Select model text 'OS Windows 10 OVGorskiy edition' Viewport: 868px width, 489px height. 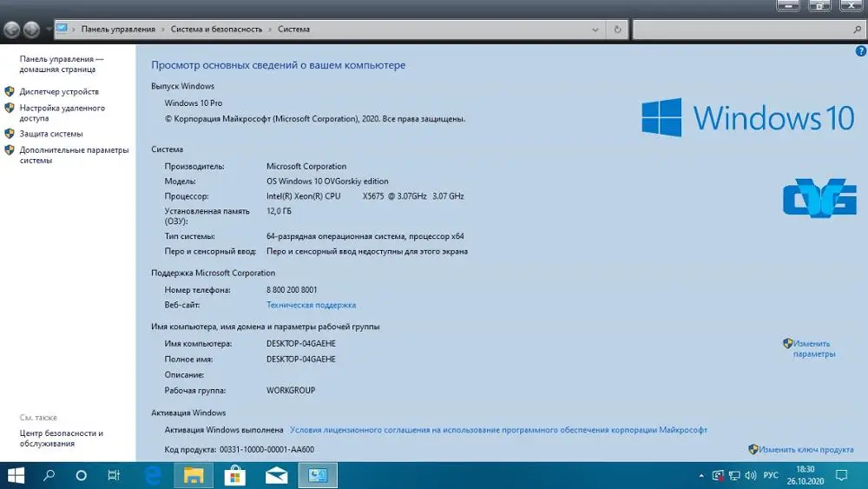tap(327, 181)
